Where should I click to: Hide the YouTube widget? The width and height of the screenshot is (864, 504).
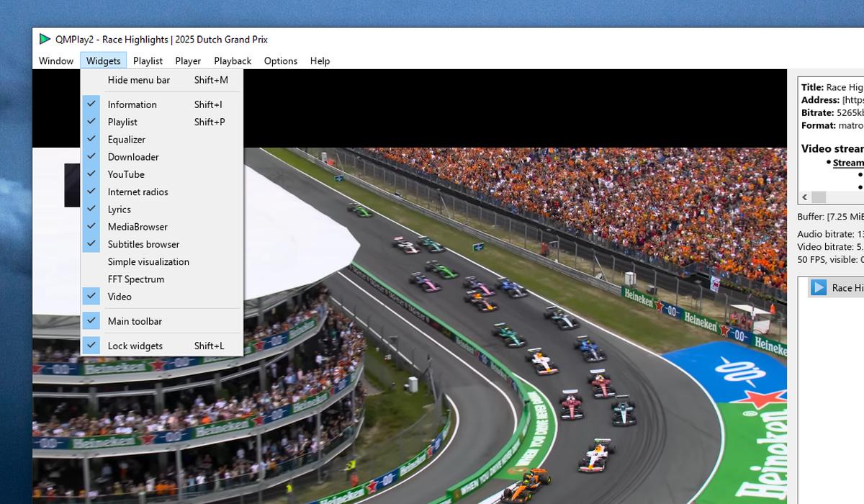click(x=127, y=174)
